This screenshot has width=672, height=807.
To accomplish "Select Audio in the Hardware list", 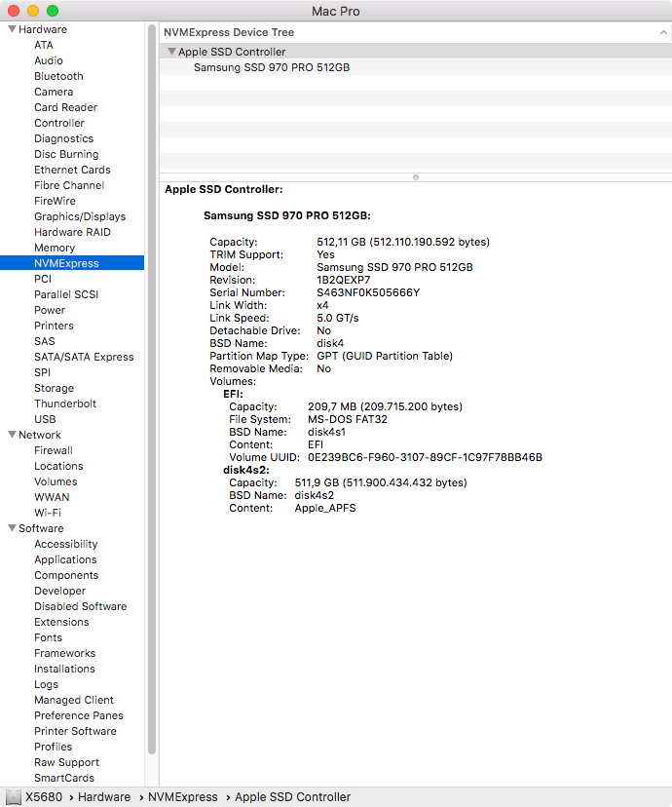I will click(49, 60).
